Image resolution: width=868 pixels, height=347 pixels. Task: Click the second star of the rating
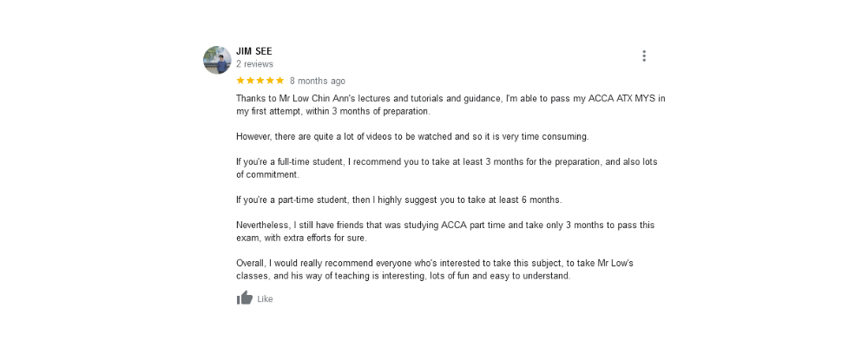[x=250, y=81]
